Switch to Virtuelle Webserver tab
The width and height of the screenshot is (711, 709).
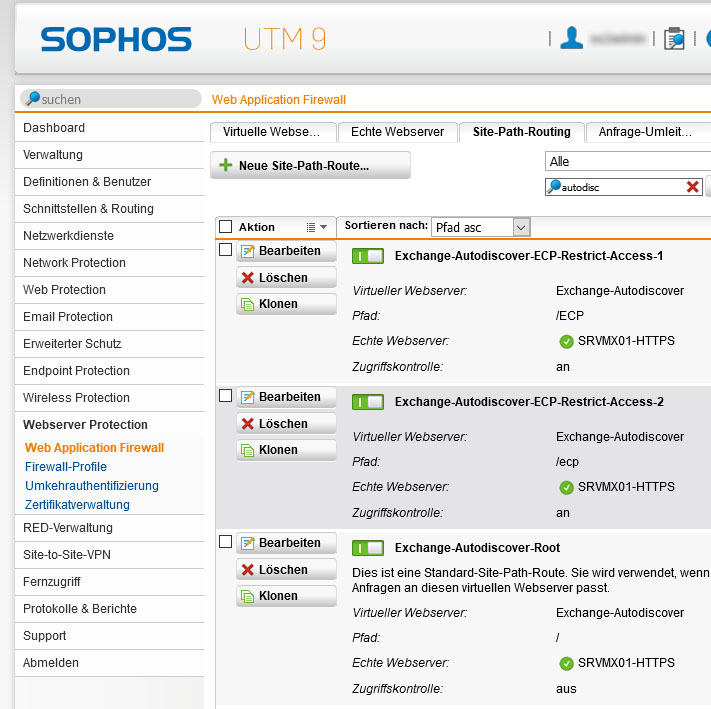click(x=273, y=132)
